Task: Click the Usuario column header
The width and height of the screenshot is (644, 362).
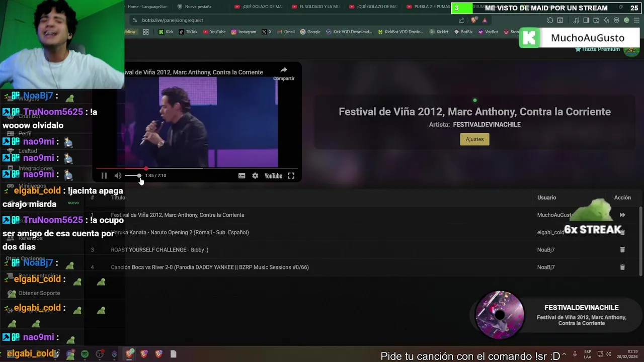Action: click(x=546, y=198)
